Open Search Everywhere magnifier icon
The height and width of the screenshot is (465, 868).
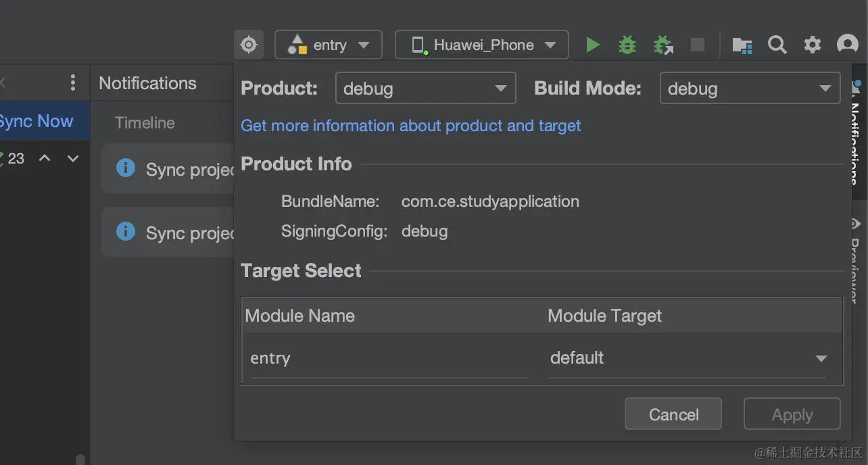[x=777, y=45]
